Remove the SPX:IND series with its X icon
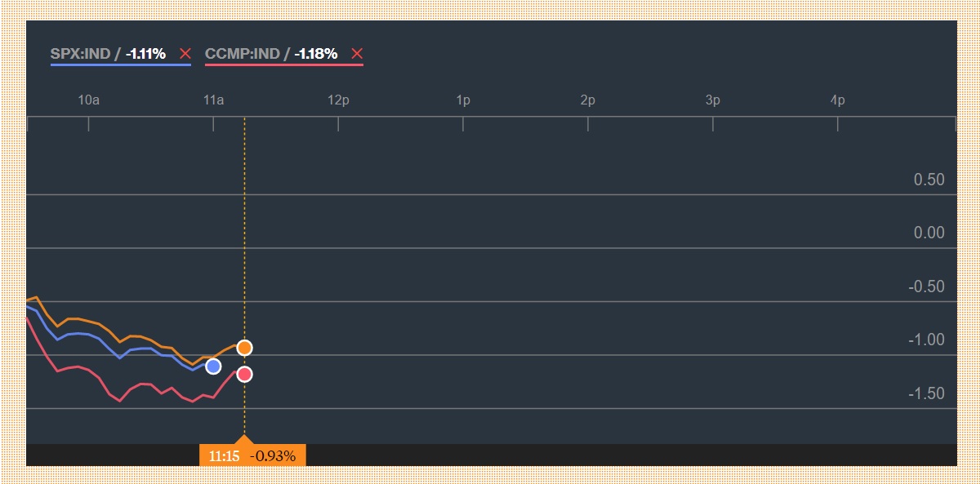 point(185,54)
